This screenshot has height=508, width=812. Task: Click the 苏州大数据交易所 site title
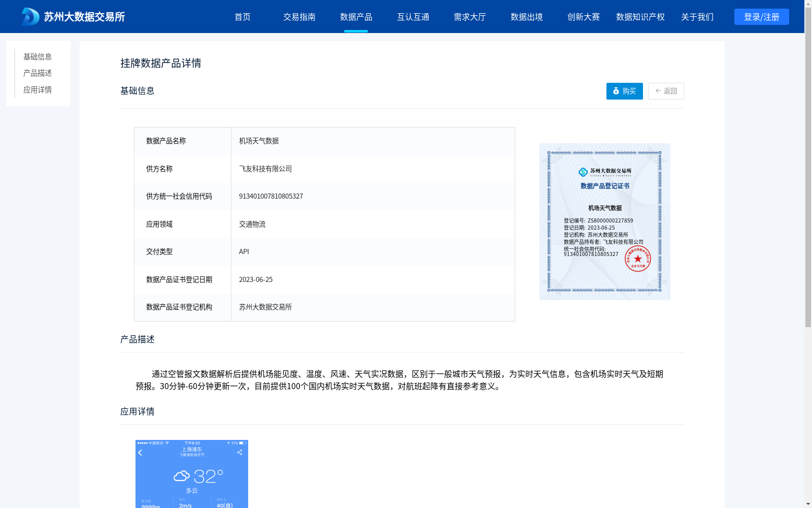[x=84, y=17]
